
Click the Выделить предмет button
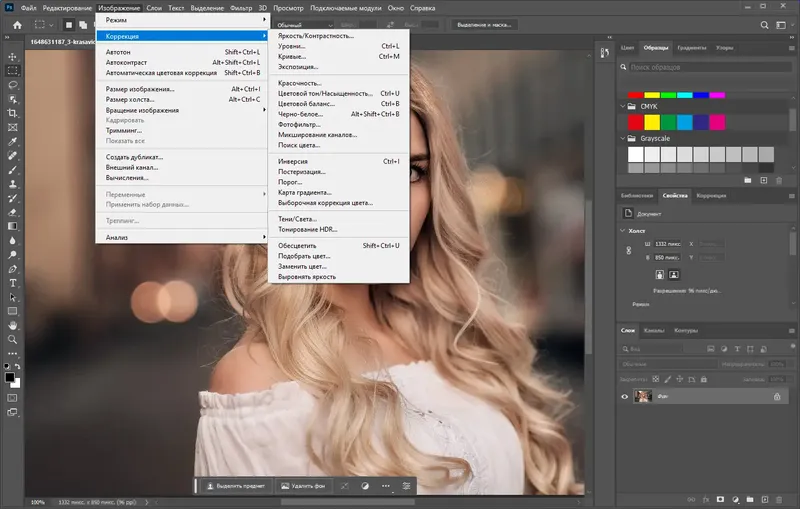235,486
